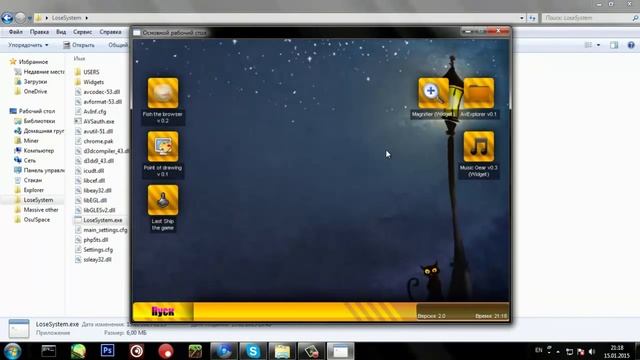The height and width of the screenshot is (360, 640).
Task: Open the Сервис menu in Explorer
Action: click(x=82, y=32)
